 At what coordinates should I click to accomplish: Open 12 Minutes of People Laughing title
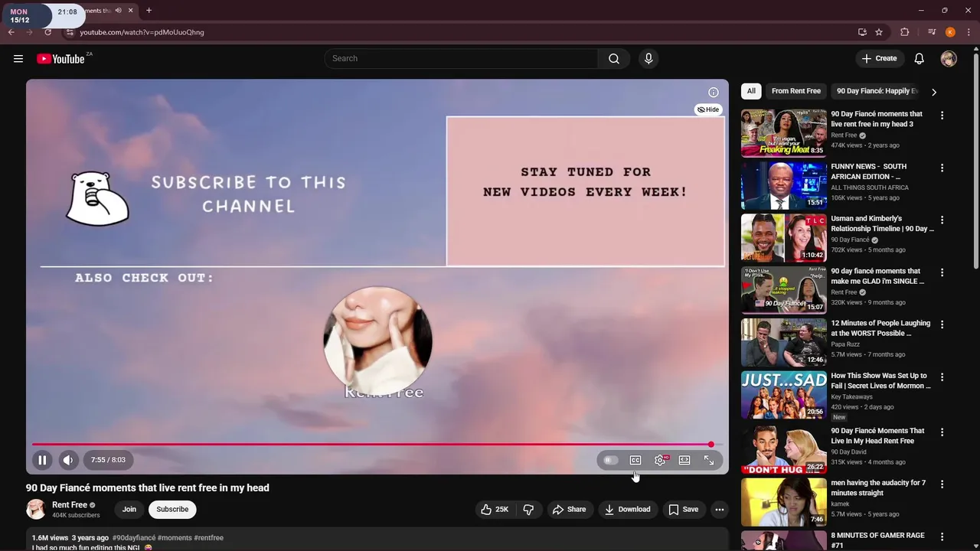pos(880,328)
